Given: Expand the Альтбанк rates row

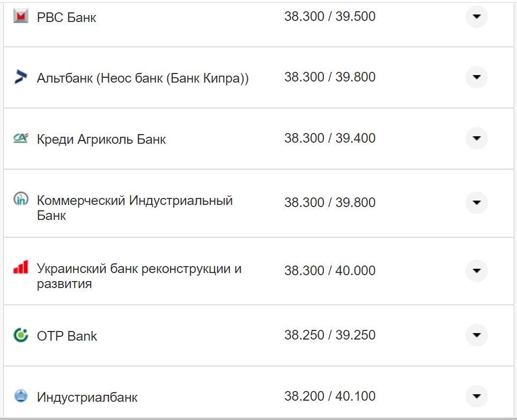Looking at the screenshot, I should tap(476, 77).
